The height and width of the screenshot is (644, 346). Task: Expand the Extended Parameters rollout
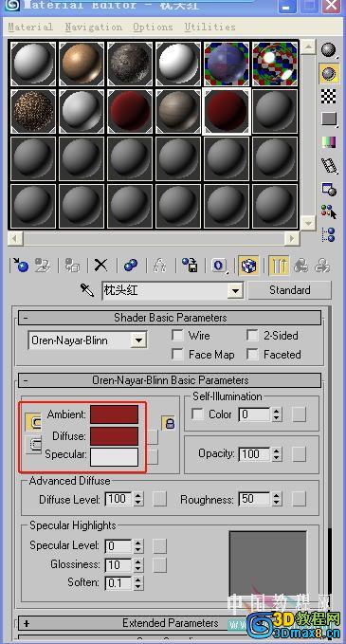click(x=170, y=623)
